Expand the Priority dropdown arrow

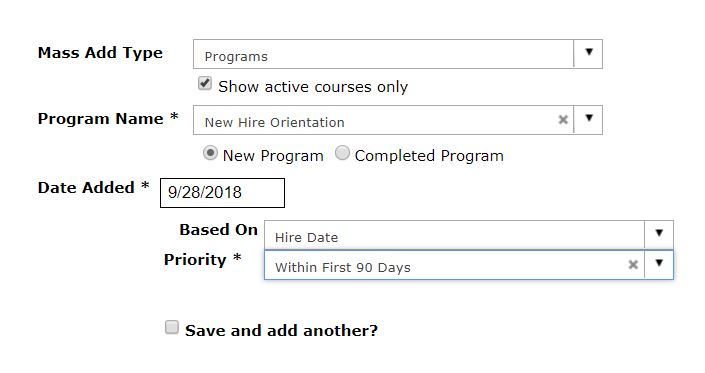click(x=659, y=263)
